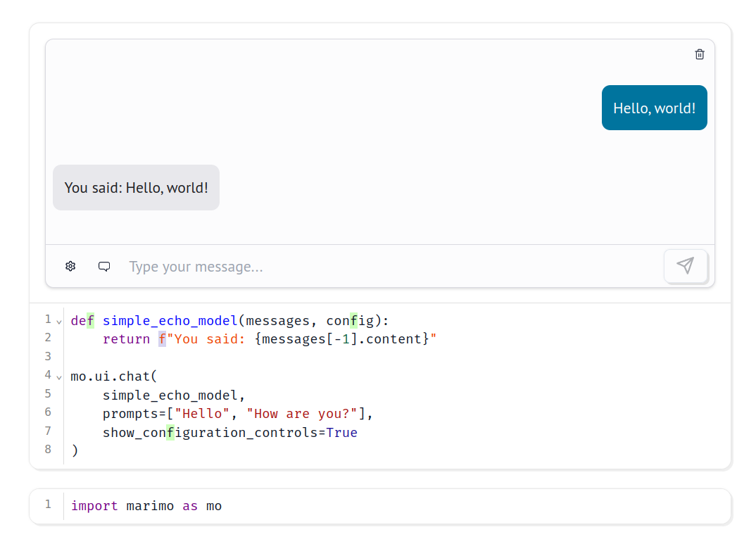Click the simple_echo_model name in the def line

tap(170, 321)
